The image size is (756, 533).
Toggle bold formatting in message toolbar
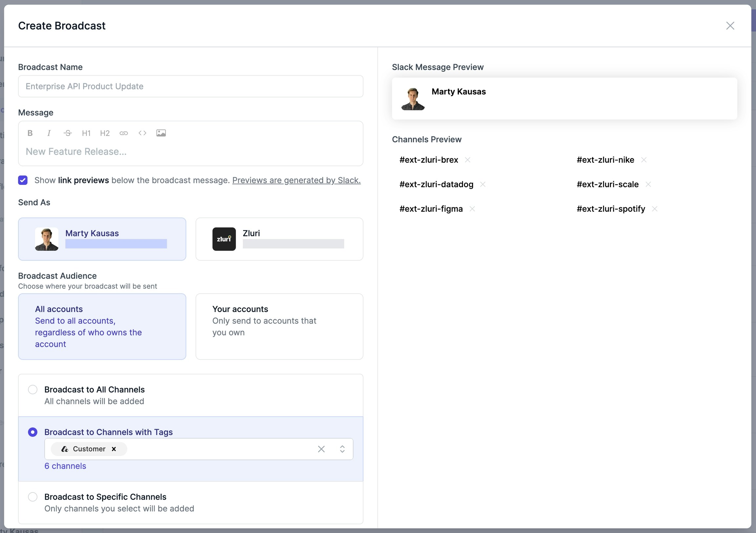pyautogui.click(x=30, y=133)
